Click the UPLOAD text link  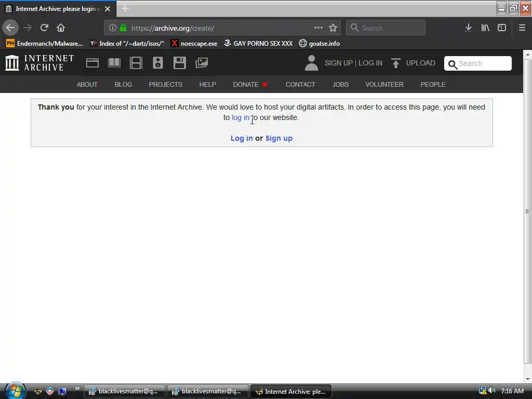point(421,63)
